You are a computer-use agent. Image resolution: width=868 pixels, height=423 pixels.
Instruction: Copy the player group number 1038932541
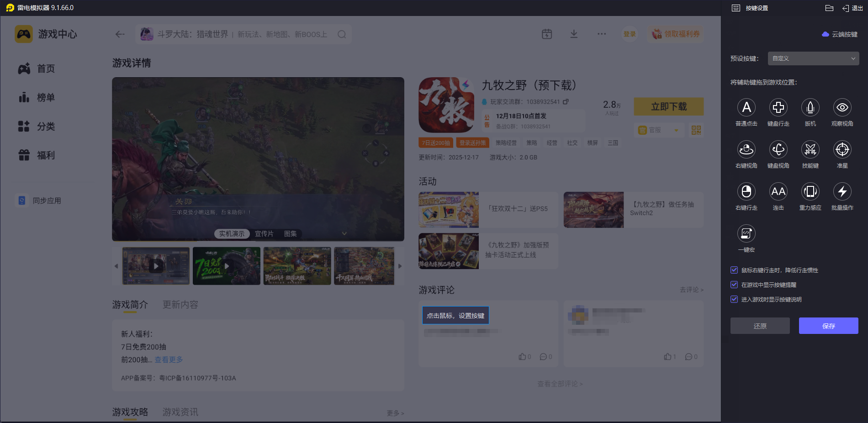566,101
